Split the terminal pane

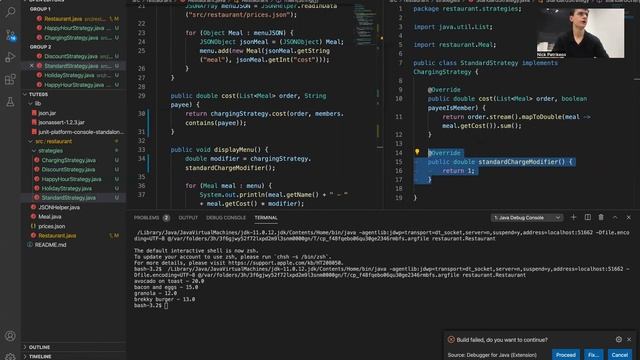pyautogui.click(x=587, y=218)
